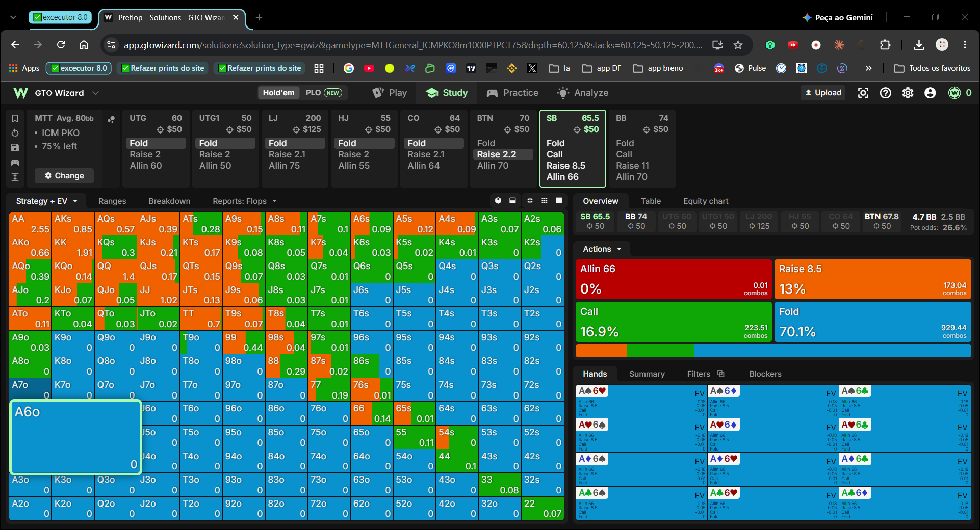Open the settings gear in the app header
This screenshot has width=980, height=530.
pos(908,93)
